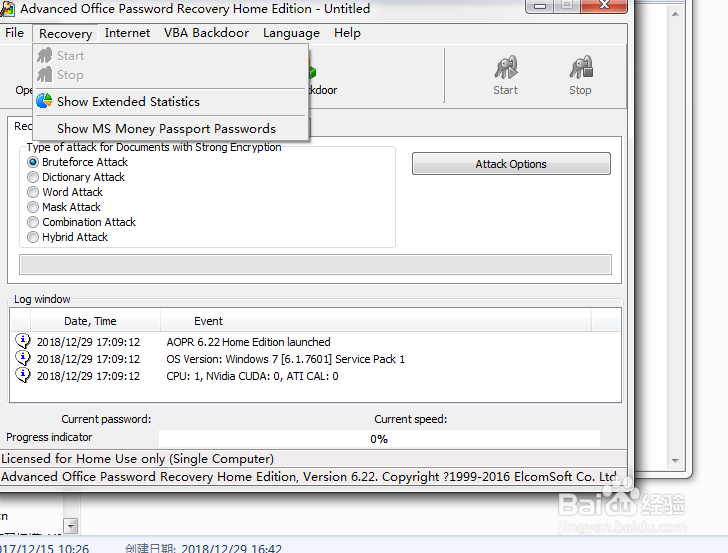728x553 pixels.
Task: Open the Help menu
Action: pyautogui.click(x=347, y=33)
